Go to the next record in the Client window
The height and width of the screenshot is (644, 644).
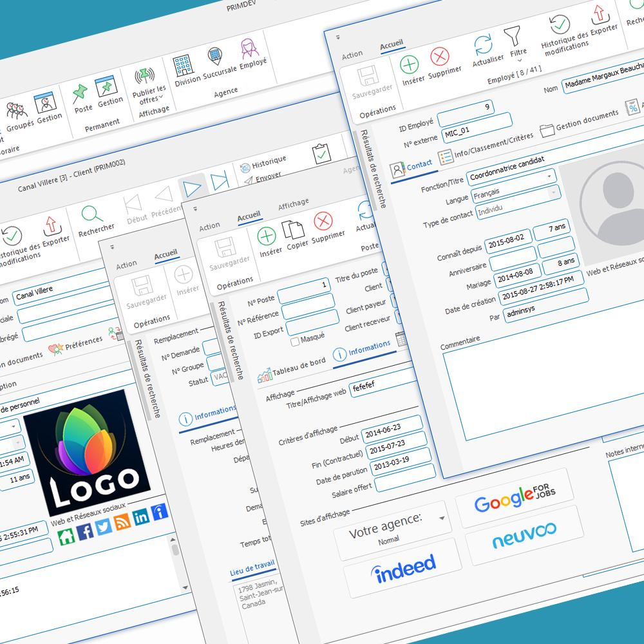point(192,189)
